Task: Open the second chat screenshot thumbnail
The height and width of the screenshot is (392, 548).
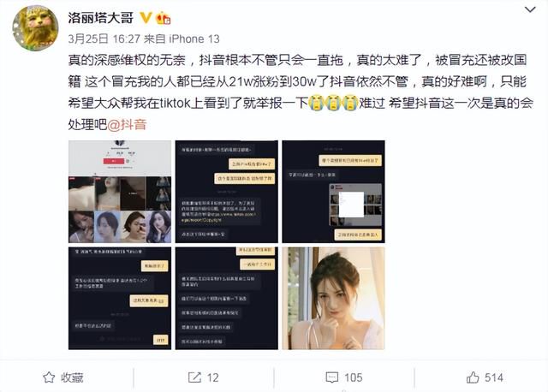Action: coord(226,192)
